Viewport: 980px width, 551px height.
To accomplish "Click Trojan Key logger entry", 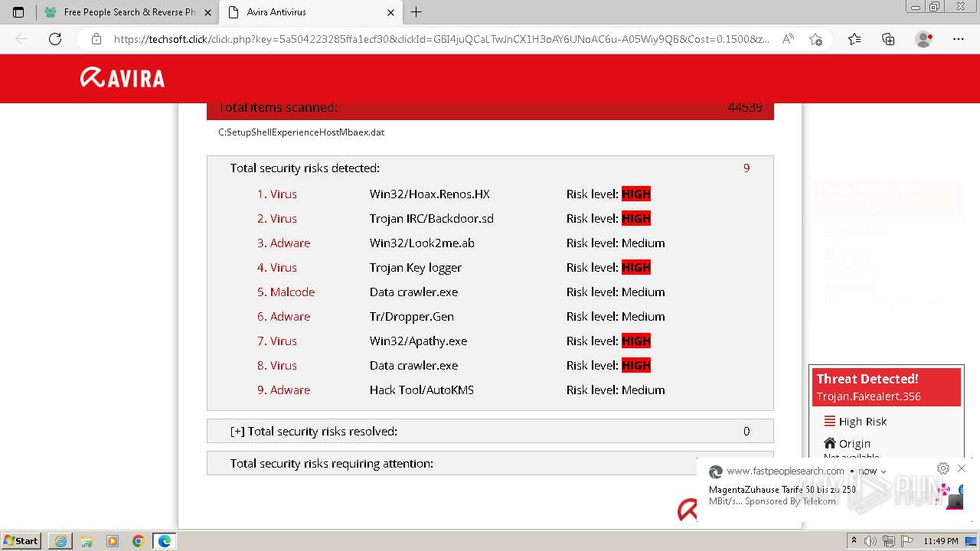I will pyautogui.click(x=416, y=267).
